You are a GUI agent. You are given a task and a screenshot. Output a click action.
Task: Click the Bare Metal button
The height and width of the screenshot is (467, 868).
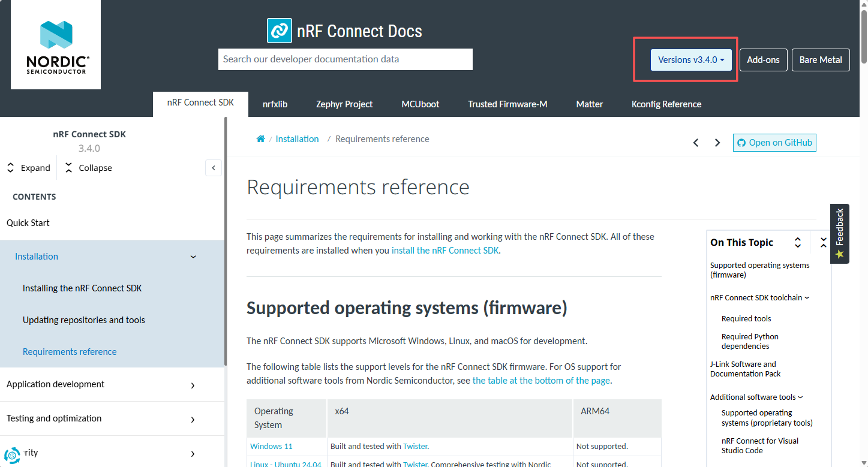tap(821, 60)
